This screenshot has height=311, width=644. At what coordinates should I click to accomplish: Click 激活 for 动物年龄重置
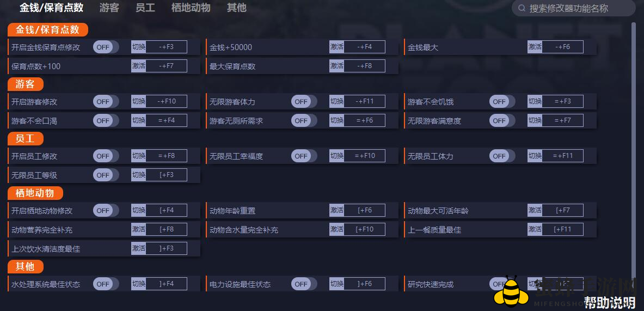(336, 210)
